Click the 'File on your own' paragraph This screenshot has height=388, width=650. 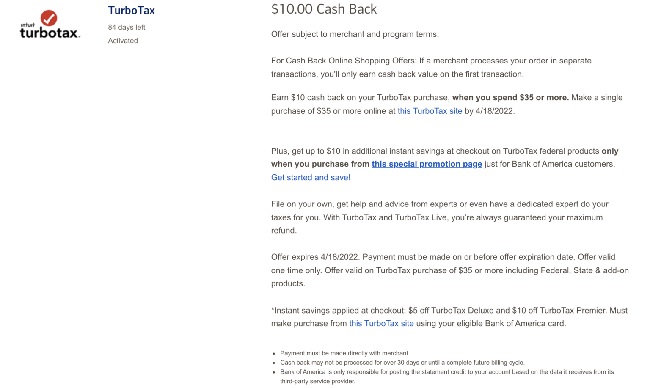tap(440, 217)
